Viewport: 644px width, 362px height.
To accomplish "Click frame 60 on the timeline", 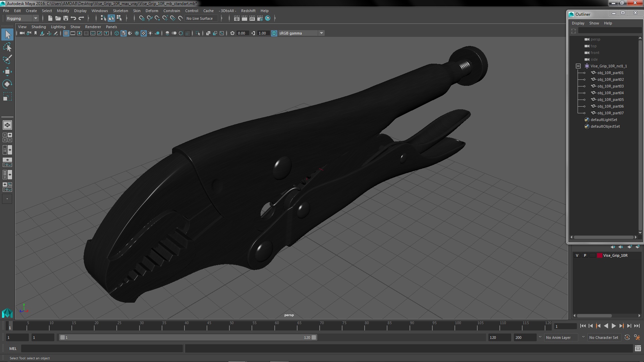I will tap(277, 326).
